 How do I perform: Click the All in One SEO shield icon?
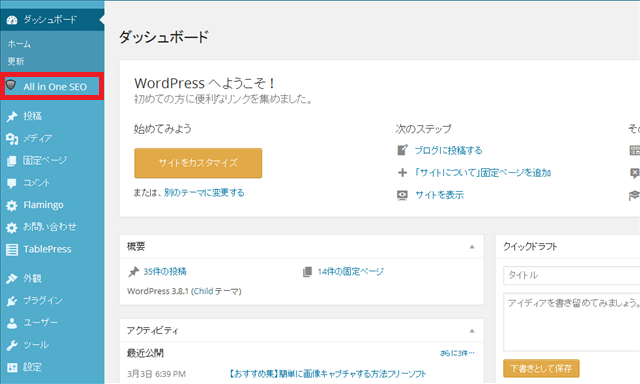[x=11, y=85]
